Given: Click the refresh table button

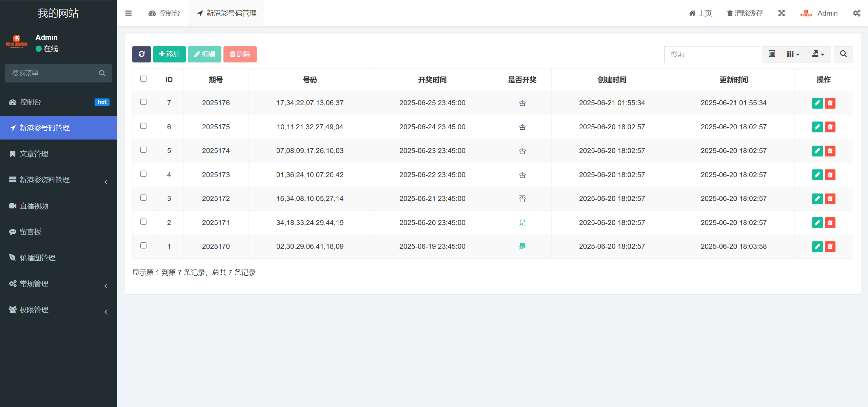Looking at the screenshot, I should tap(141, 54).
